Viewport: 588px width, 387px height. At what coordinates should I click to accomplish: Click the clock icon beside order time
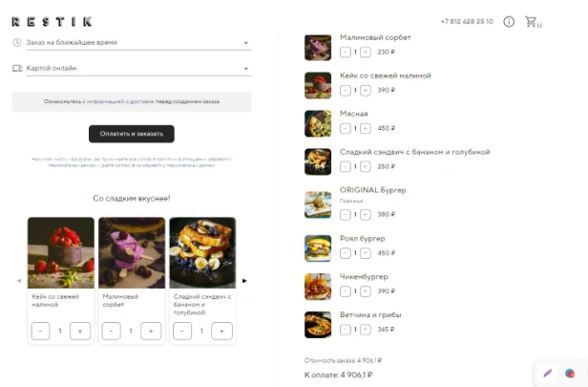[17, 42]
